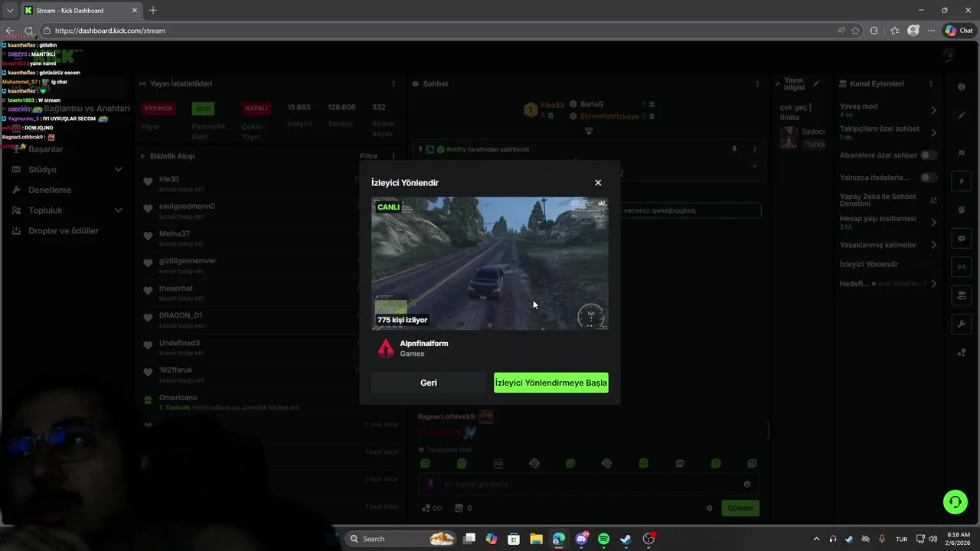Expand Yasaklanmış kelimeler chevron
Image resolution: width=980 pixels, height=551 pixels.
[933, 245]
